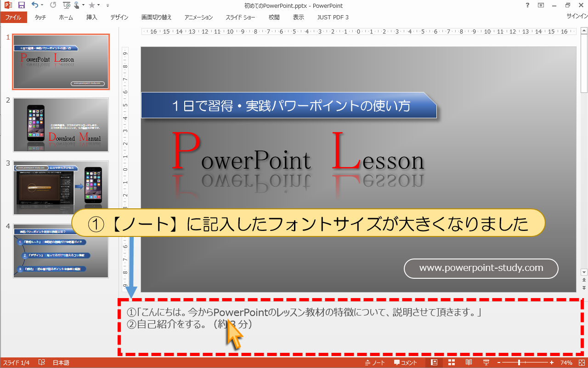588x368 pixels.
Task: Switch to Reading view
Action: point(469,363)
